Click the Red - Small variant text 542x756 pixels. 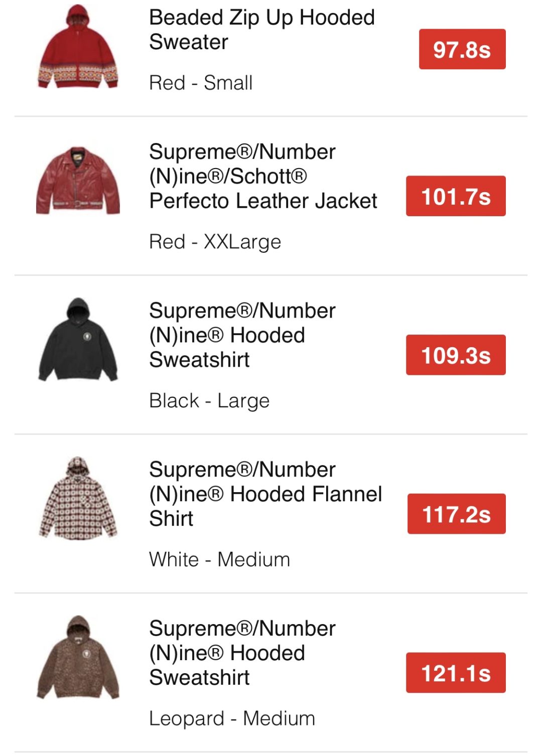[201, 83]
